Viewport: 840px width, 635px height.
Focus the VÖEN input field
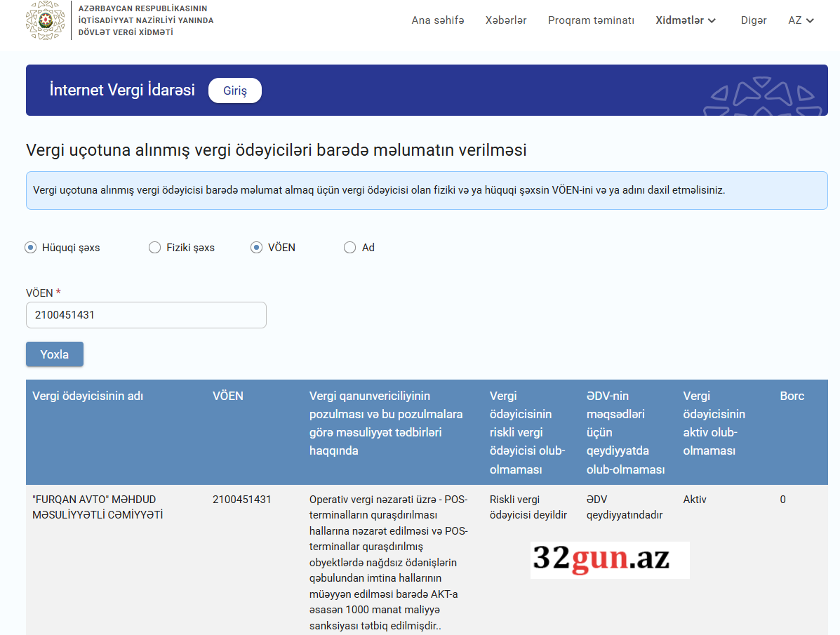146,315
